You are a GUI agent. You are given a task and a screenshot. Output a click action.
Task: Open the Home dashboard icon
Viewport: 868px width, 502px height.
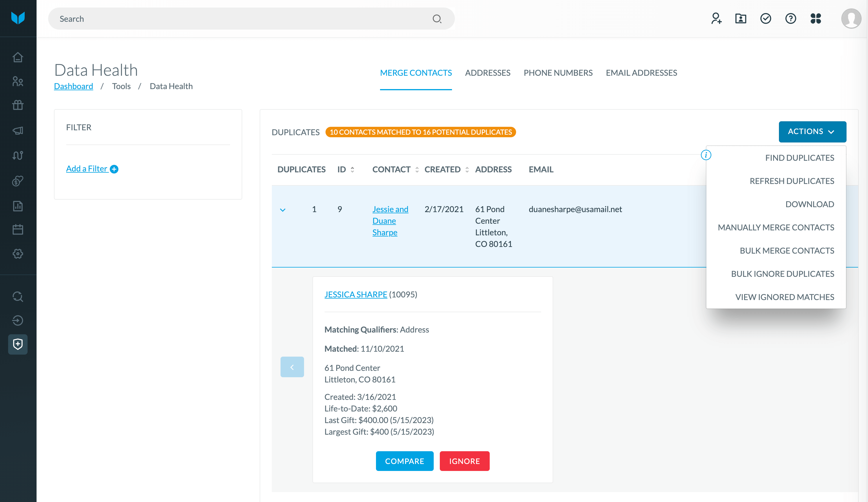18,57
